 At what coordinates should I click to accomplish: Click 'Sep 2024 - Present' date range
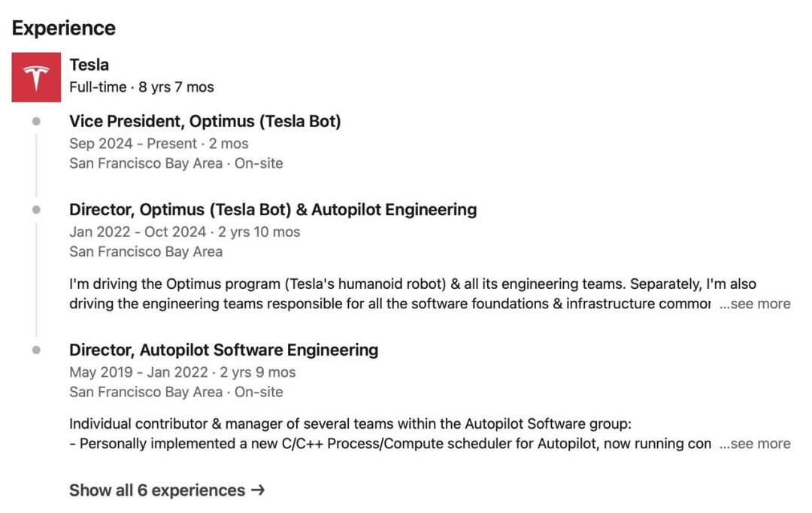(x=133, y=144)
